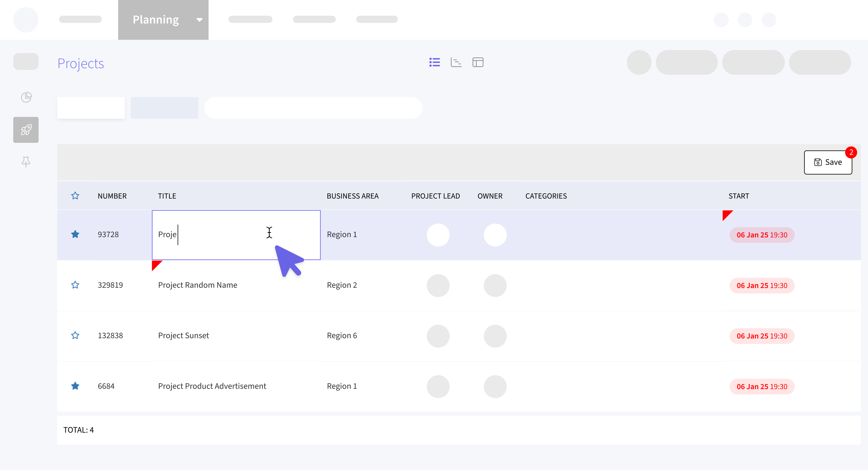
Task: Switch to the list view icon
Action: [434, 62]
